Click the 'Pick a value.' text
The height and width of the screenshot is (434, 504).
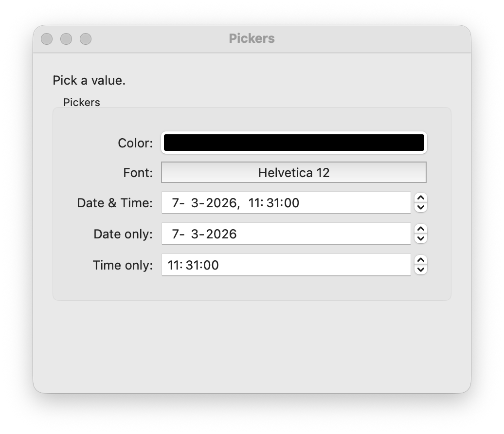89,80
